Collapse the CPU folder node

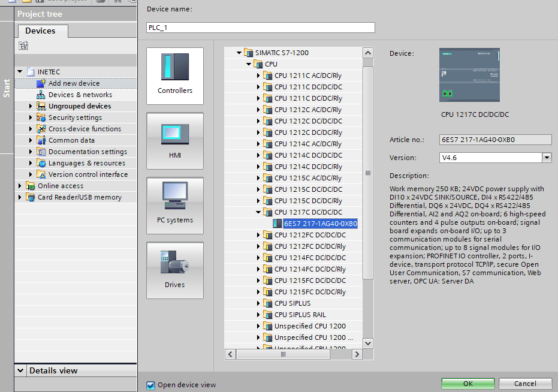(x=249, y=64)
